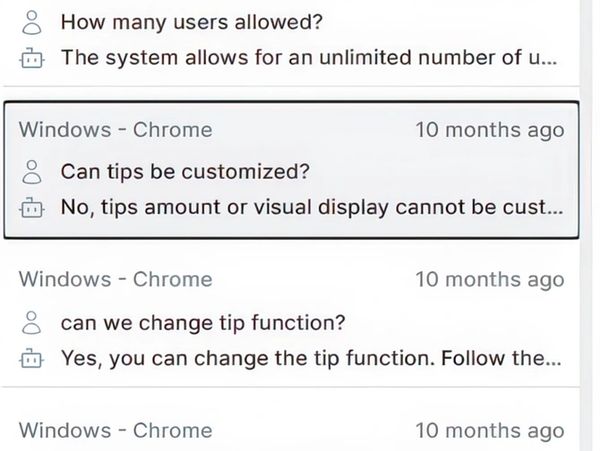Click 'Windows - Chrome' above 'can we change tip function?'
Image resolution: width=600 pixels, height=451 pixels.
pyautogui.click(x=116, y=279)
